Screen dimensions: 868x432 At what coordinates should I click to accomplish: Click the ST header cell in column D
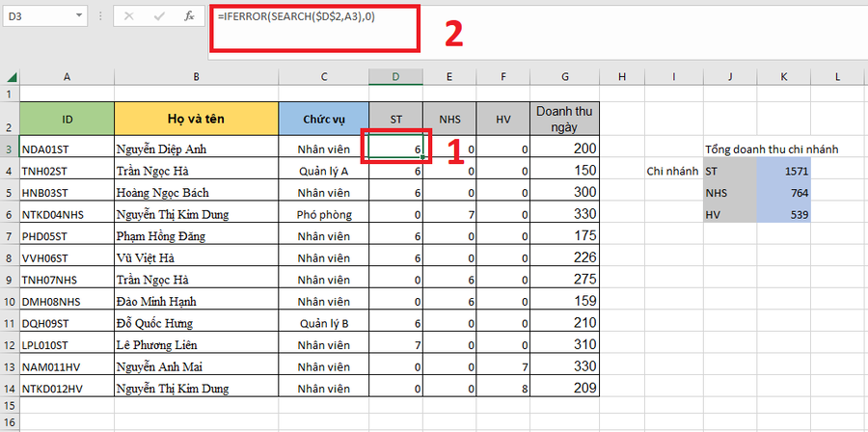click(395, 119)
